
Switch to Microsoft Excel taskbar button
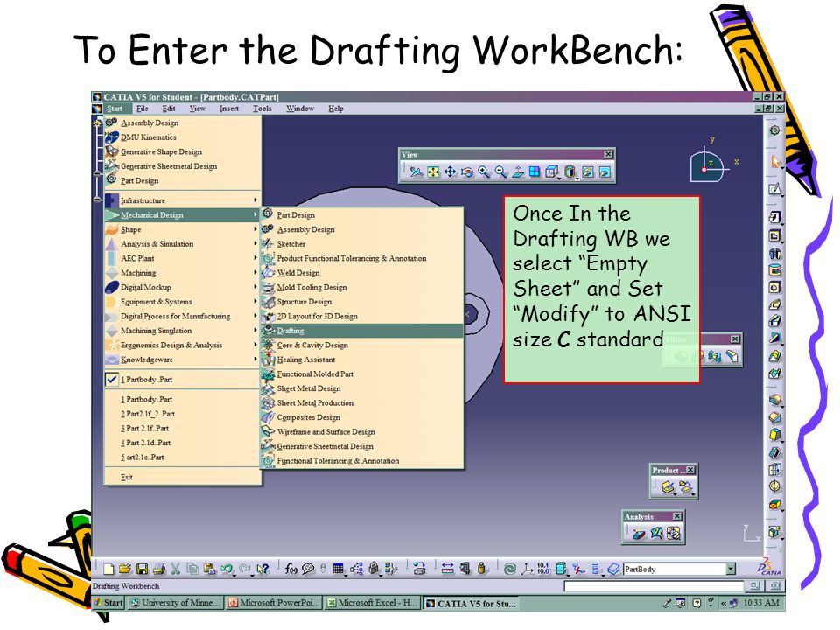pos(372,603)
